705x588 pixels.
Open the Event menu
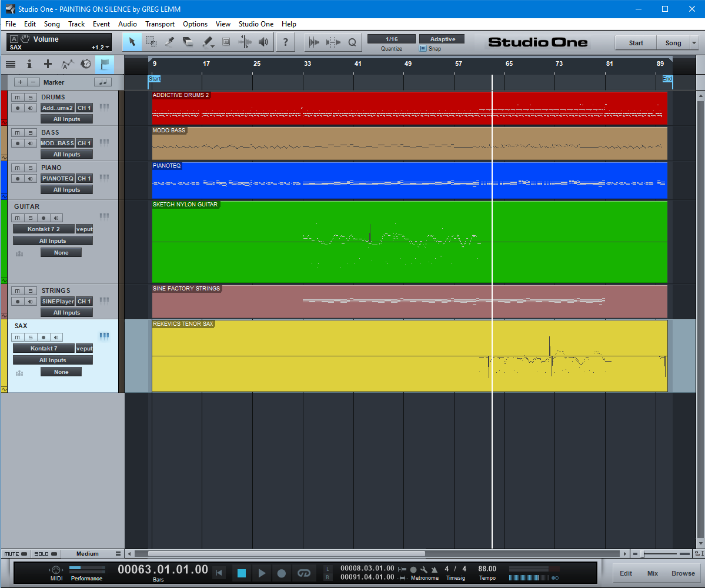pyautogui.click(x=101, y=24)
